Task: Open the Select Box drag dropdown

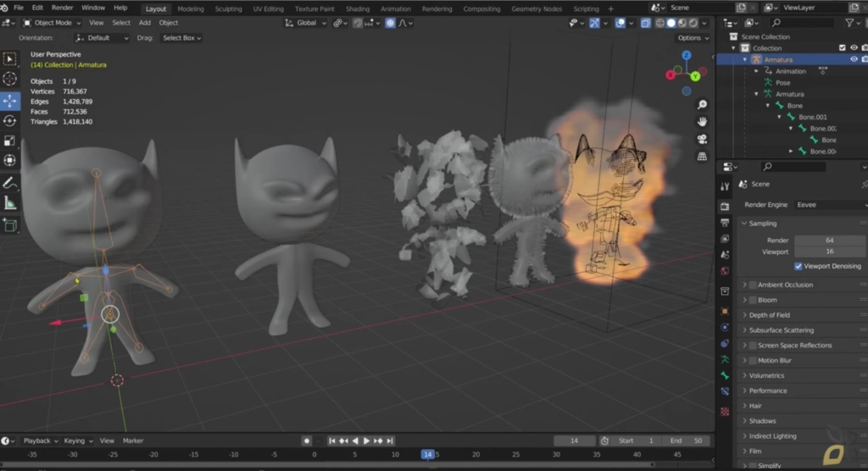Action: tap(181, 37)
